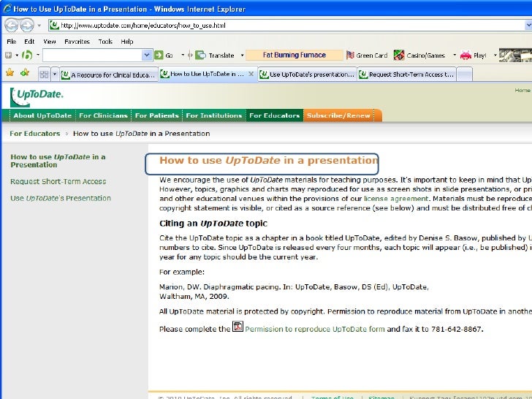This screenshot has height=399, width=532.
Task: Click the Add to Favorites star-plus icon
Action: click(25, 72)
